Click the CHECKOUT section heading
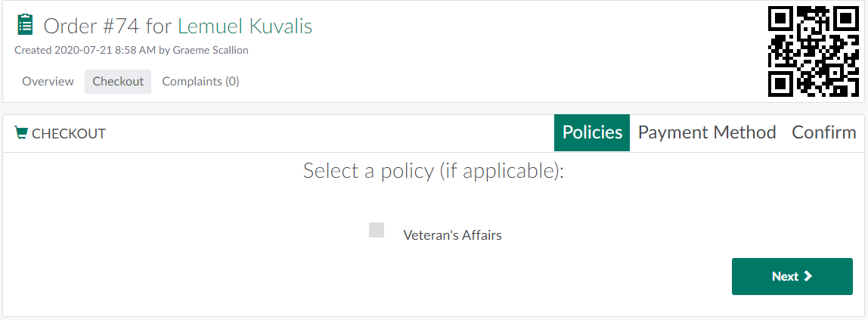Screen dimensions: 868x320 tap(68, 134)
